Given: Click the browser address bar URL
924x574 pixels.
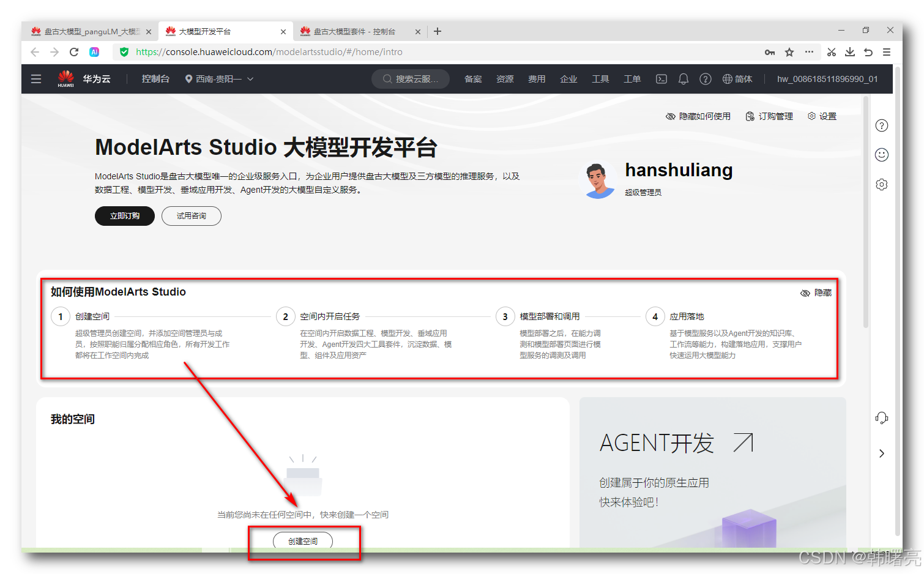Looking at the screenshot, I should (269, 52).
